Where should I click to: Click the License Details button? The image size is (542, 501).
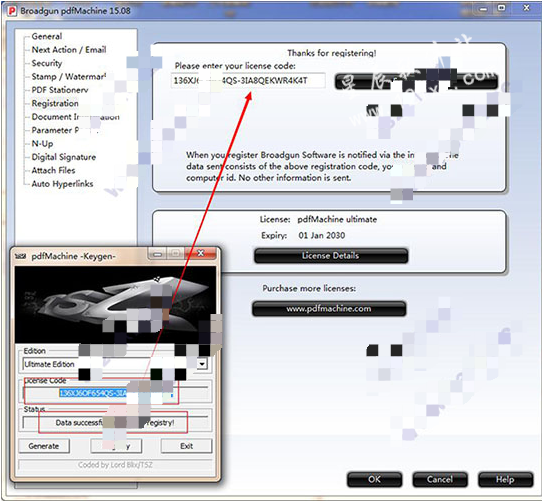pos(331,256)
